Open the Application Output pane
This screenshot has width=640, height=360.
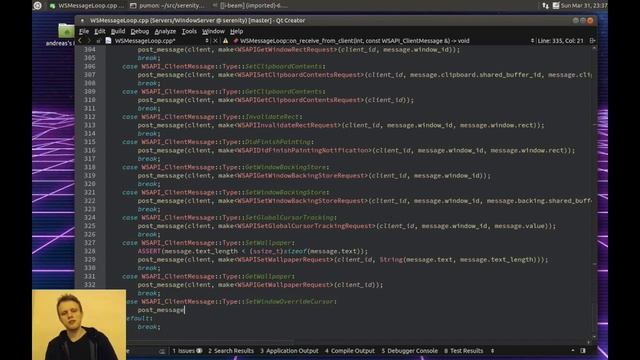(289, 351)
